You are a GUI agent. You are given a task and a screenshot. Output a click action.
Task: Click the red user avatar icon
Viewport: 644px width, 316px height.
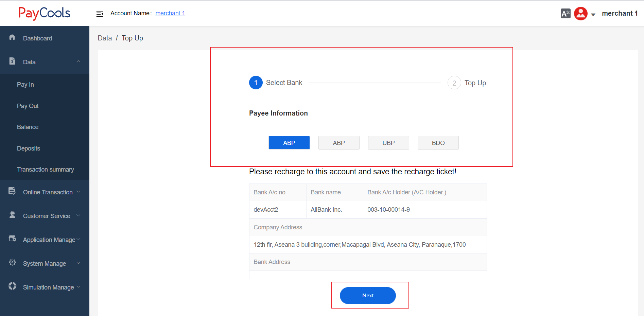pyautogui.click(x=580, y=14)
